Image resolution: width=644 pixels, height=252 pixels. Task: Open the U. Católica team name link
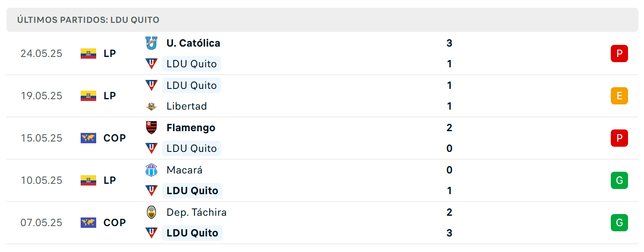(193, 43)
